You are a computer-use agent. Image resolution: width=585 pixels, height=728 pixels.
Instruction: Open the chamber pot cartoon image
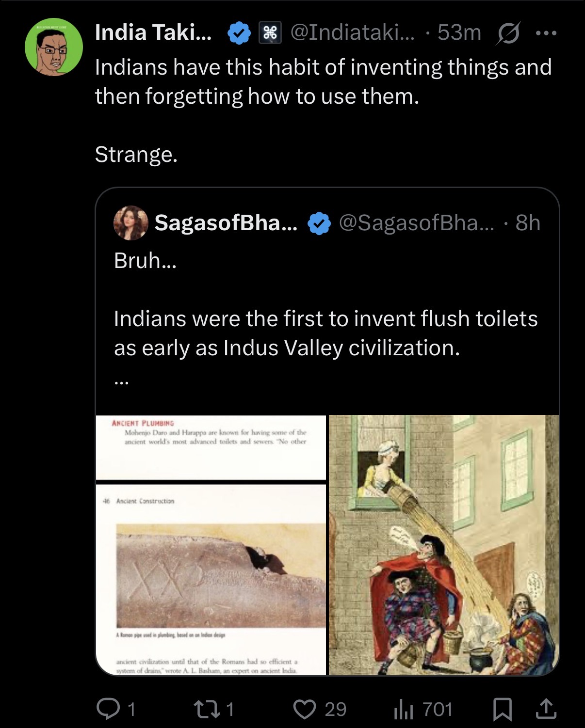(444, 545)
